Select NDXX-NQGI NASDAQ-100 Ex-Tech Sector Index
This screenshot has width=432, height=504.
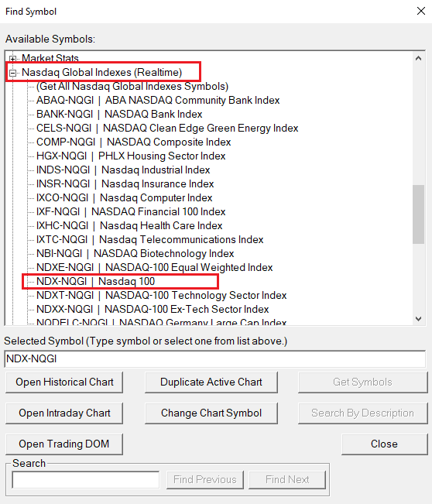153,309
